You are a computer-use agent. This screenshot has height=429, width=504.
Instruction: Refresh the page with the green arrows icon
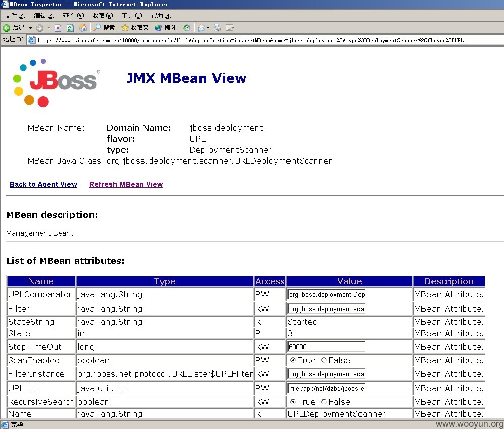click(x=70, y=28)
